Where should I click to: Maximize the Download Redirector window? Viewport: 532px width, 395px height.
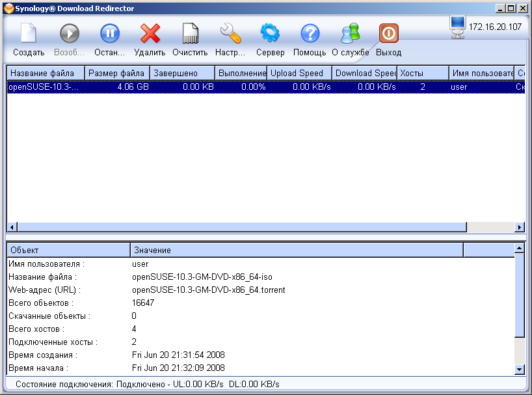(511, 8)
